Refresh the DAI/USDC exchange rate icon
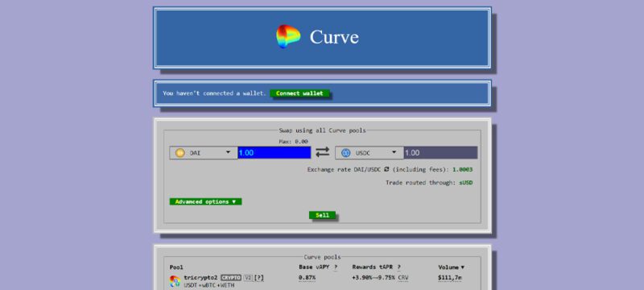Screen dimensions: 644x290 [386, 169]
